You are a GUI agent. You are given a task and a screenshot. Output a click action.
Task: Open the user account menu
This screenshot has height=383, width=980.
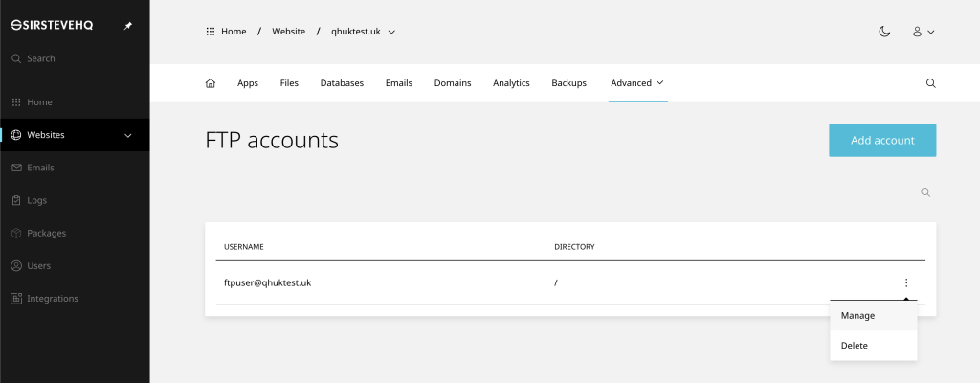(924, 32)
